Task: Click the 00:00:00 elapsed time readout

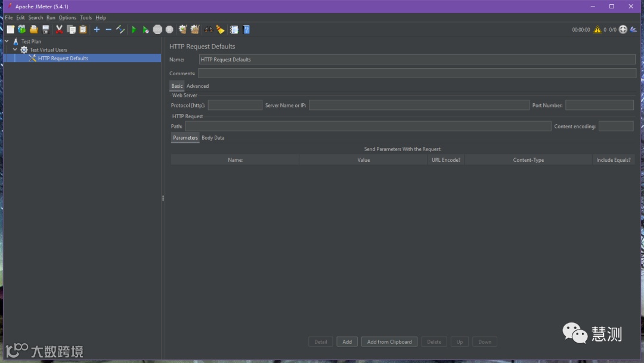Action: coord(581,30)
